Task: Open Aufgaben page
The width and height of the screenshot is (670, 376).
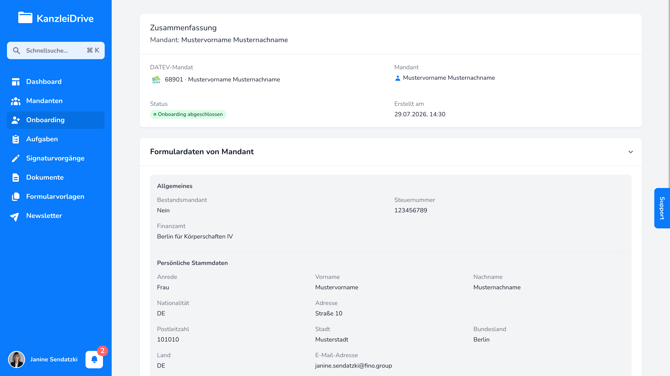Action: (56, 139)
